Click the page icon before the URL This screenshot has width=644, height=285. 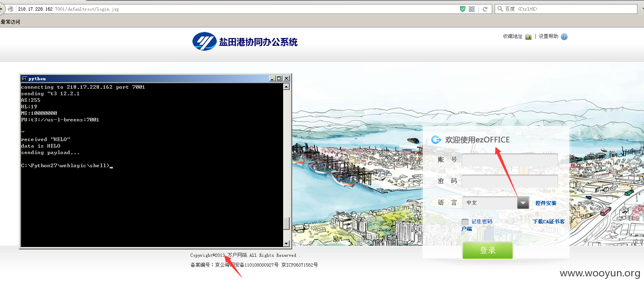point(11,9)
